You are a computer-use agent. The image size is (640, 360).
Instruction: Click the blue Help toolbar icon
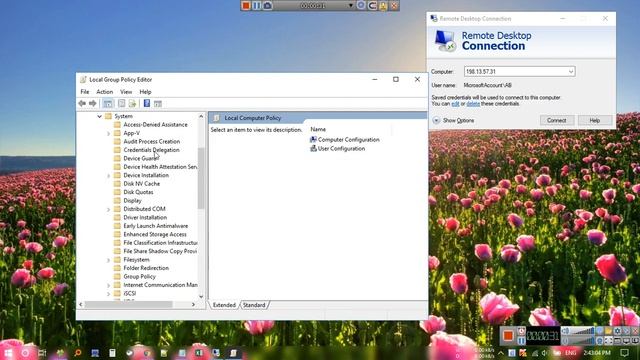(147, 103)
